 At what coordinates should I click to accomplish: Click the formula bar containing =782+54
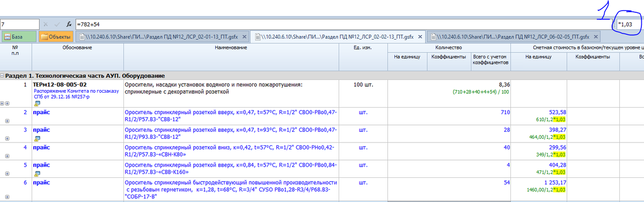343,25
